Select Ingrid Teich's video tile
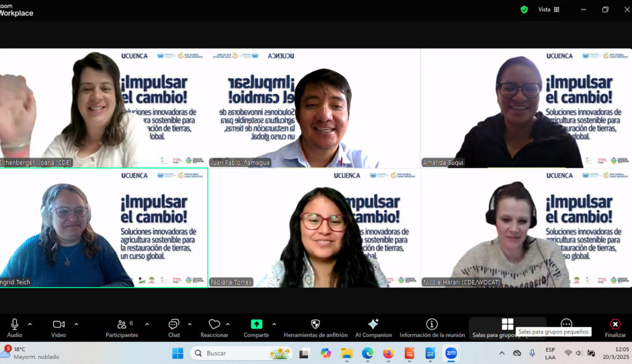Screen dimensions: 632x364 click(104, 228)
